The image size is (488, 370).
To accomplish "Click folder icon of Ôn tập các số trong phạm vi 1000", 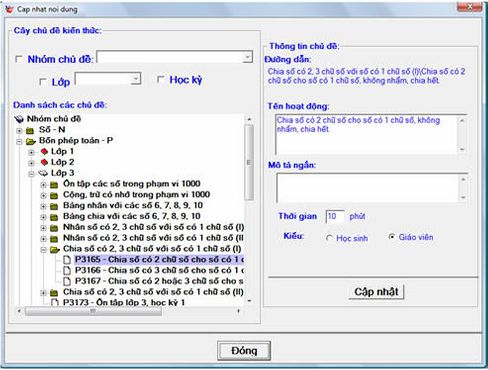I will click(54, 185).
